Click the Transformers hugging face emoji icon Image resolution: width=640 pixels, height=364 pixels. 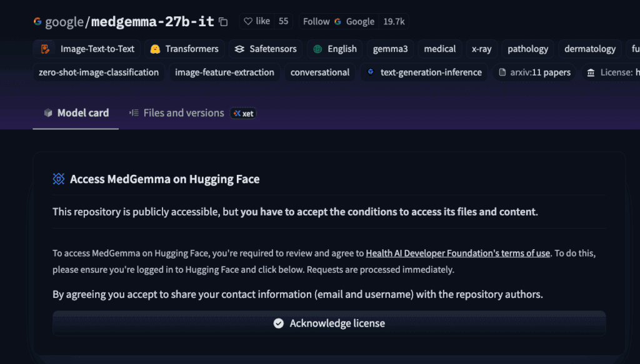click(x=155, y=49)
